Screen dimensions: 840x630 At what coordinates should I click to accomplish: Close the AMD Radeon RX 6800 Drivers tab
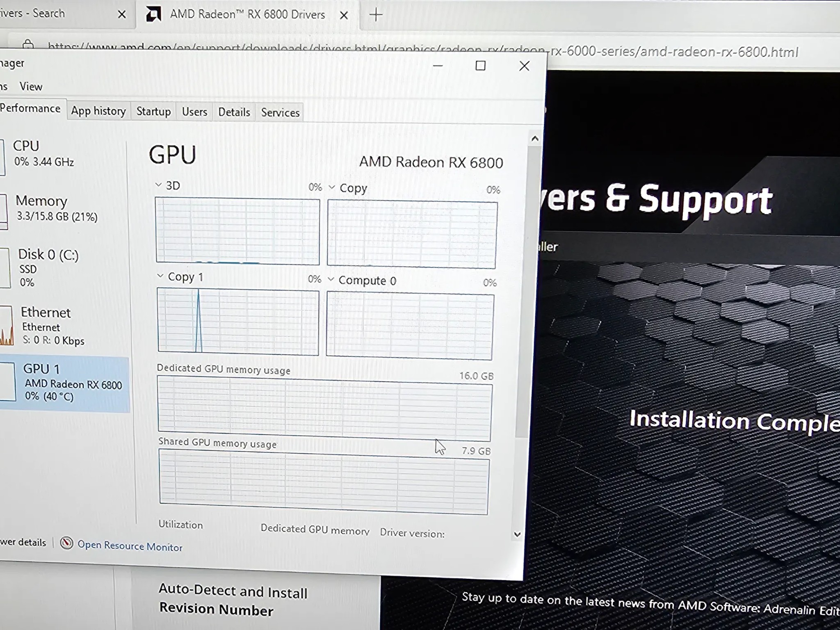click(x=344, y=16)
